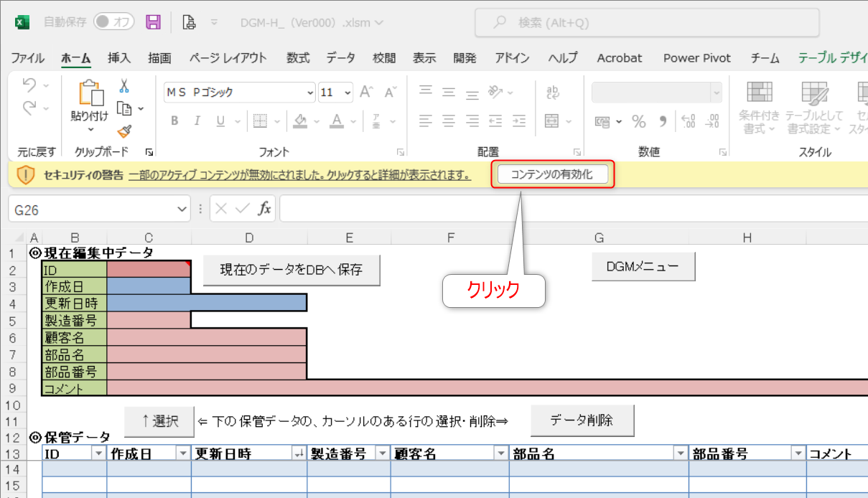Click the Increase Font Size icon

click(x=365, y=93)
